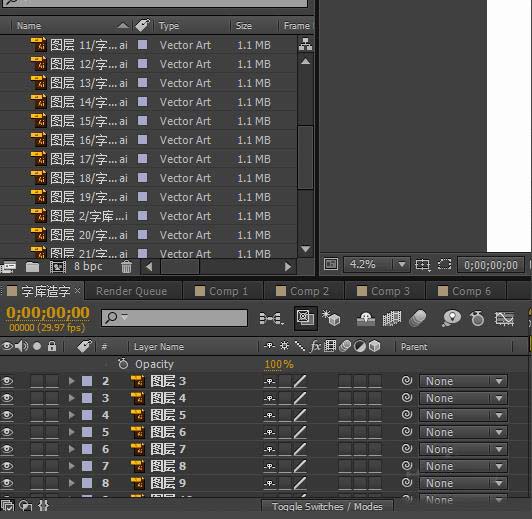Click the label color swatch of 图层 8
The height and width of the screenshot is (519, 532).
click(87, 466)
